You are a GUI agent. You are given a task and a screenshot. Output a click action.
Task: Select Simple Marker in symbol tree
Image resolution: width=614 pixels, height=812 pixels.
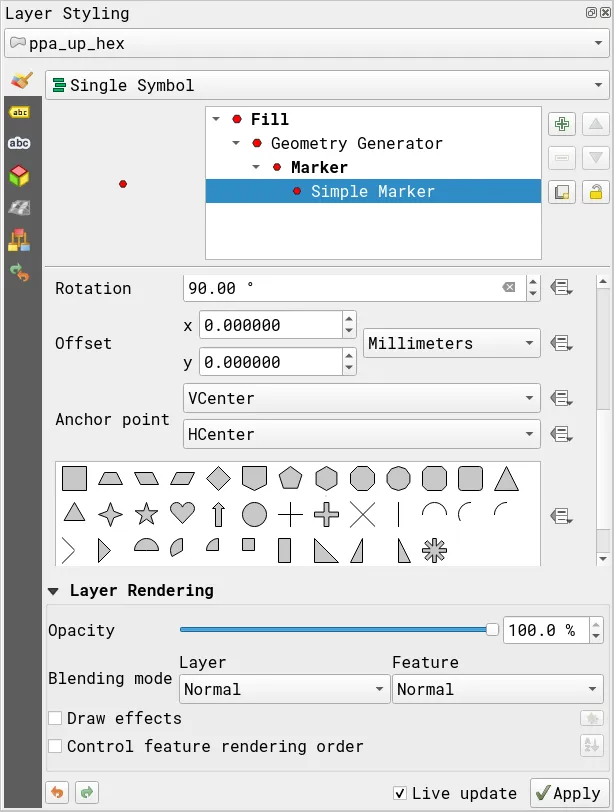click(373, 191)
